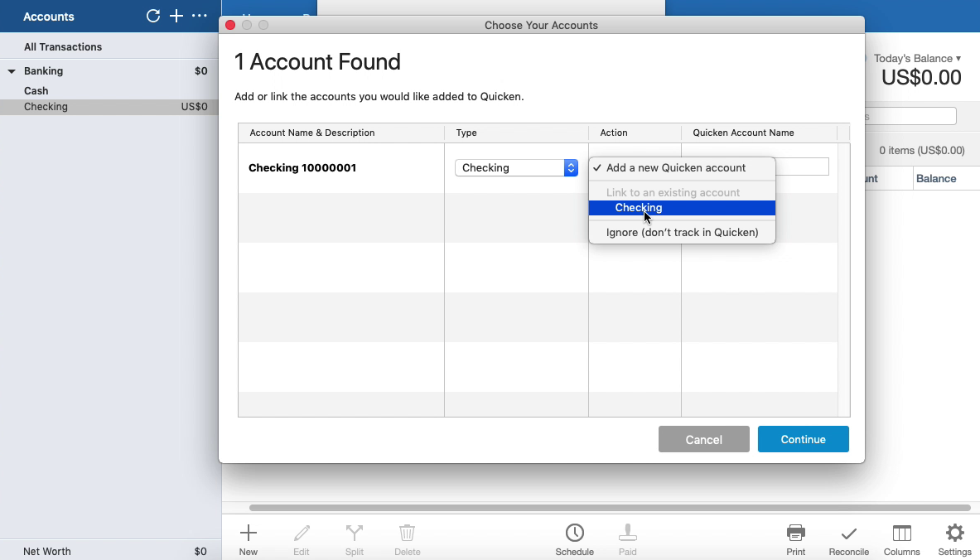
Task: Refresh accounts with the update icon
Action: point(153,17)
